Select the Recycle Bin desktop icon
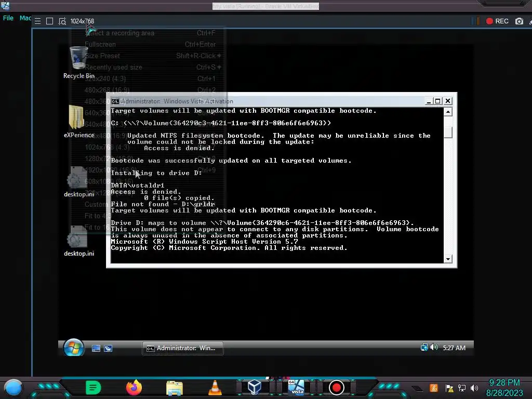 point(79,63)
